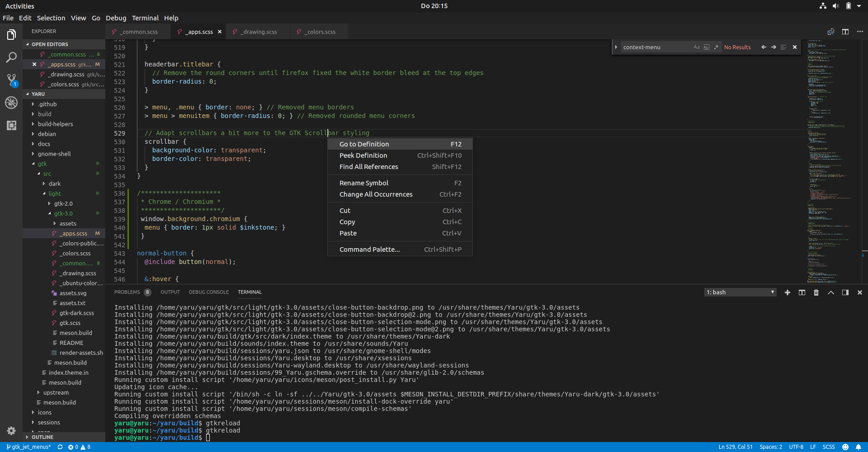Open the Source Control view

[x=11, y=80]
